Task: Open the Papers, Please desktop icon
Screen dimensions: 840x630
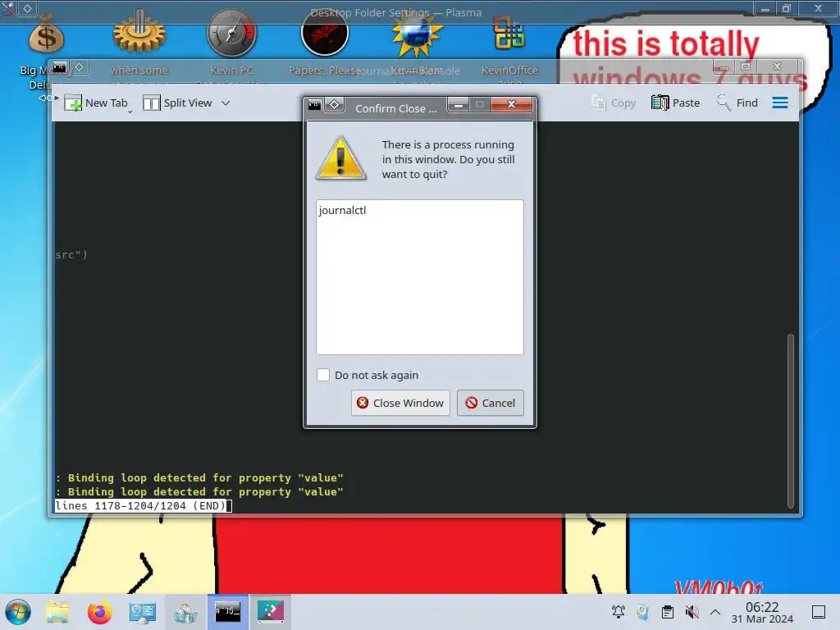Action: (325, 33)
